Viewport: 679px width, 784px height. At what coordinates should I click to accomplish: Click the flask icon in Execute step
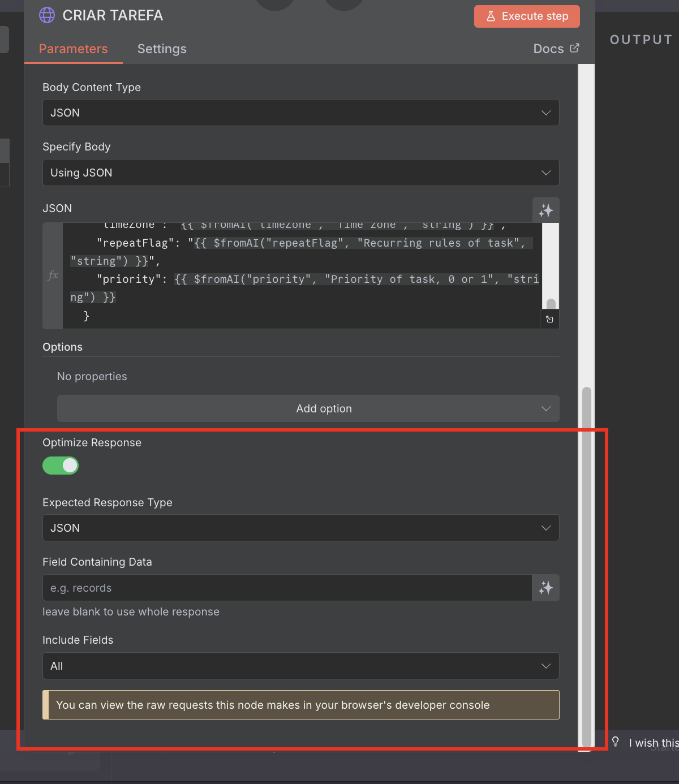click(x=491, y=16)
